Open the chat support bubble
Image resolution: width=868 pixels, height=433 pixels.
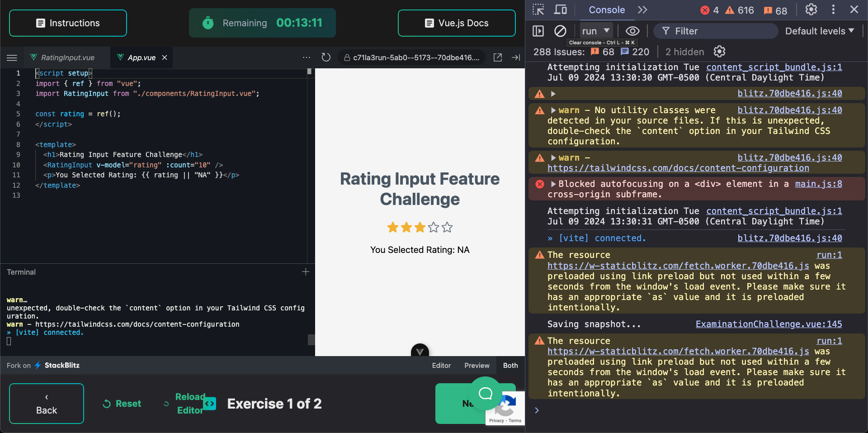(x=486, y=393)
